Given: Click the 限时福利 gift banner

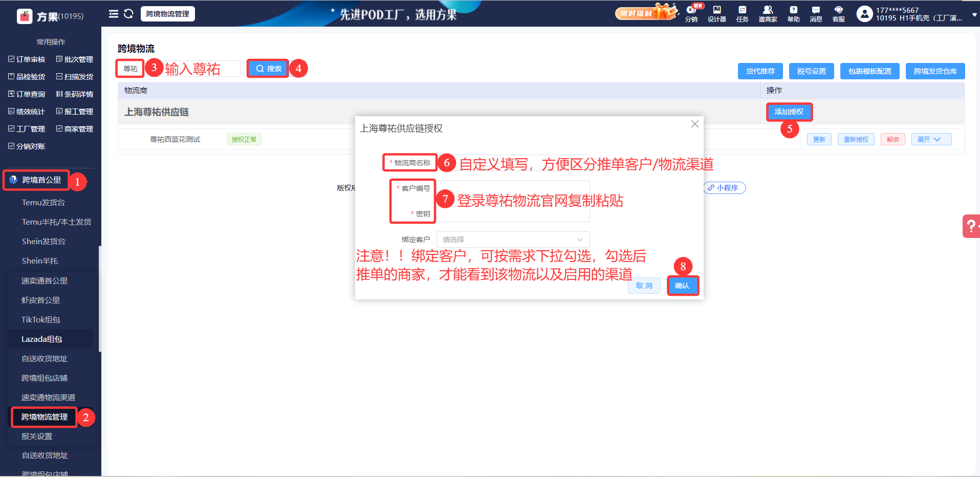Looking at the screenshot, I should (646, 12).
